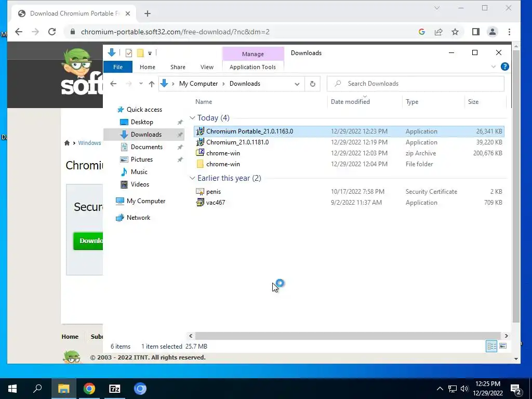532x399 pixels.
Task: Open a new Chrome tab
Action: [x=147, y=14]
